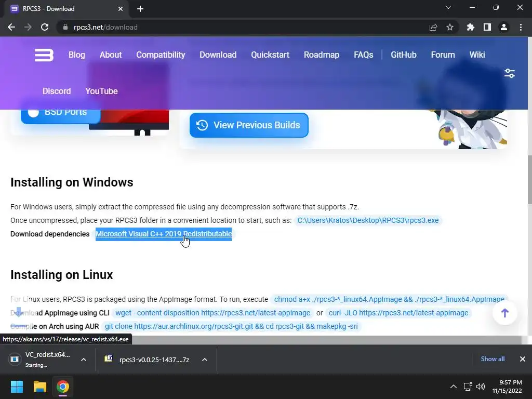
Task: Click the View Previous Builds button
Action: [249, 125]
